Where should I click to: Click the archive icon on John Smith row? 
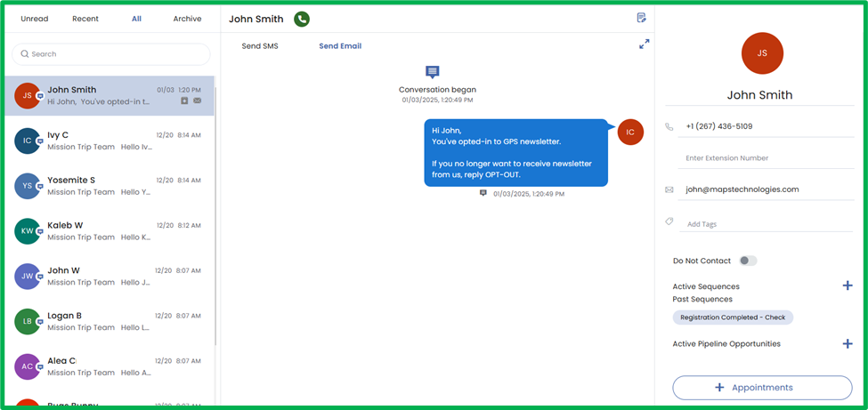click(x=184, y=100)
